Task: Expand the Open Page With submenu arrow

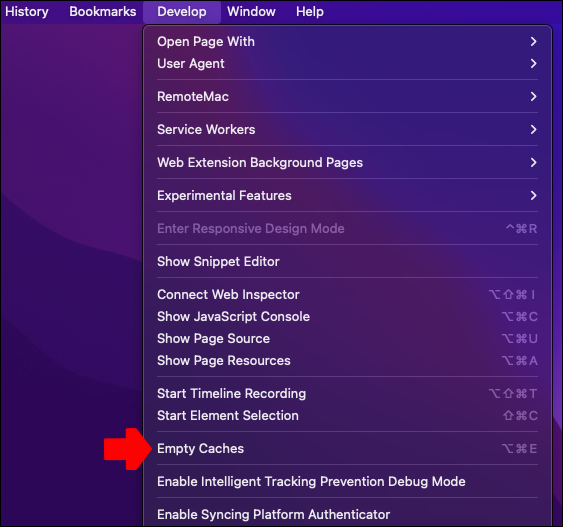Action: click(534, 42)
